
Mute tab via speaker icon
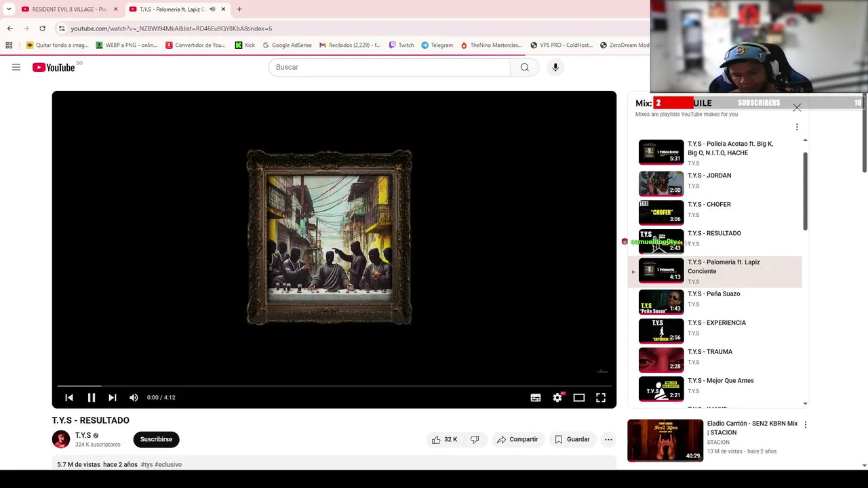click(212, 9)
